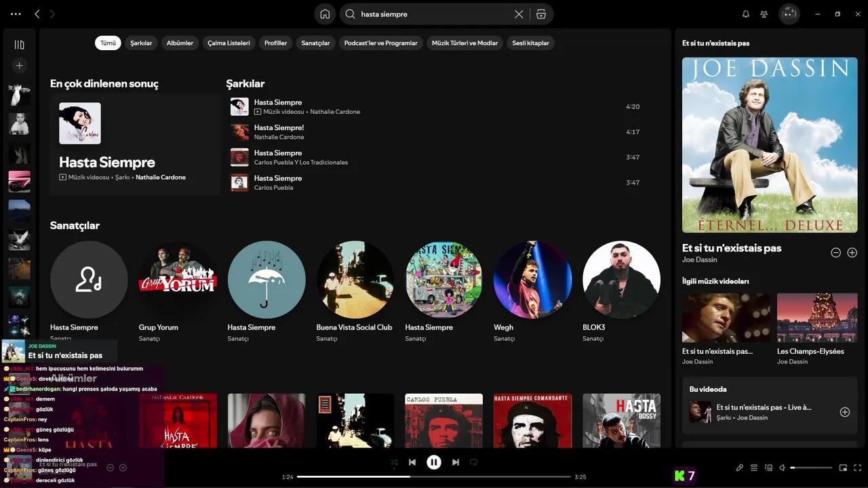Viewport: 868px width, 488px height.
Task: Click the Et si tu n'existais pas panel title
Action: pyautogui.click(x=715, y=43)
